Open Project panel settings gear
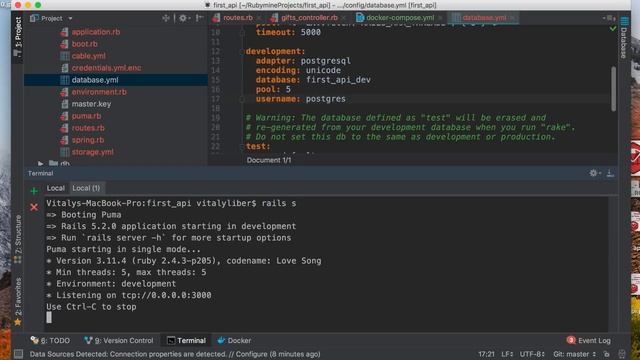Screen dimensions: 640x360 point(183,18)
